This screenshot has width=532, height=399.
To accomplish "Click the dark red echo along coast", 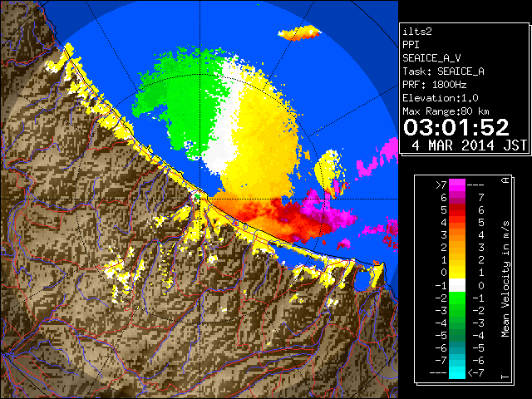I will [285, 217].
